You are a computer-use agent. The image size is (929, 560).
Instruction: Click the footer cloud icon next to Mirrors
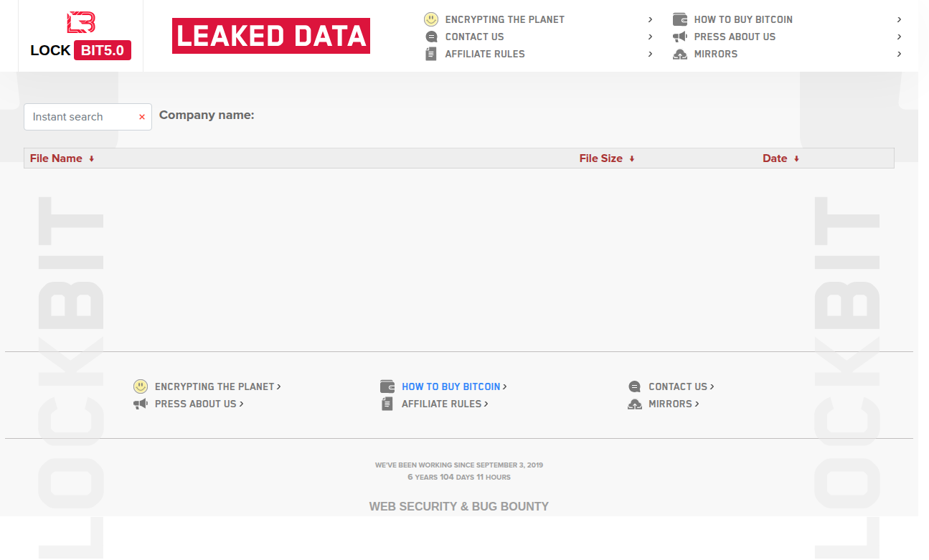(x=635, y=404)
